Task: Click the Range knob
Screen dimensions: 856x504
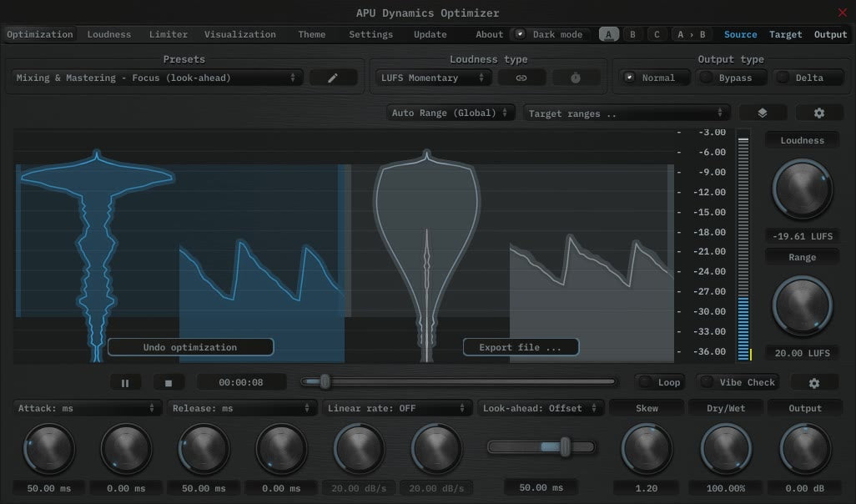Action: 802,305
